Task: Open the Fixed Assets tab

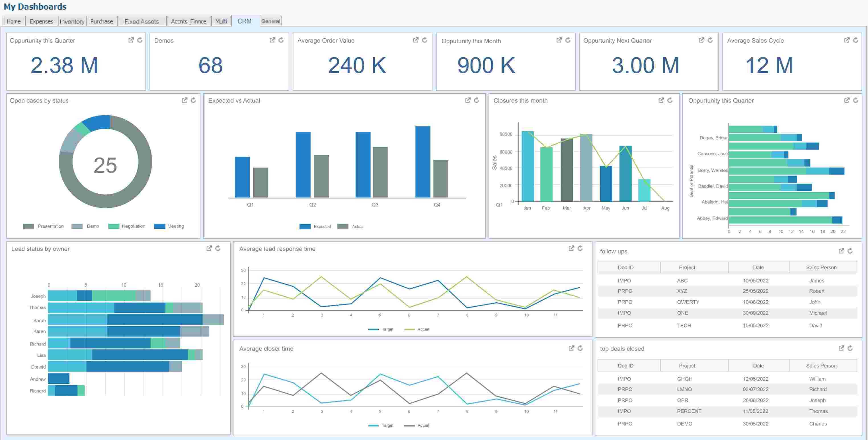Action: pyautogui.click(x=141, y=22)
